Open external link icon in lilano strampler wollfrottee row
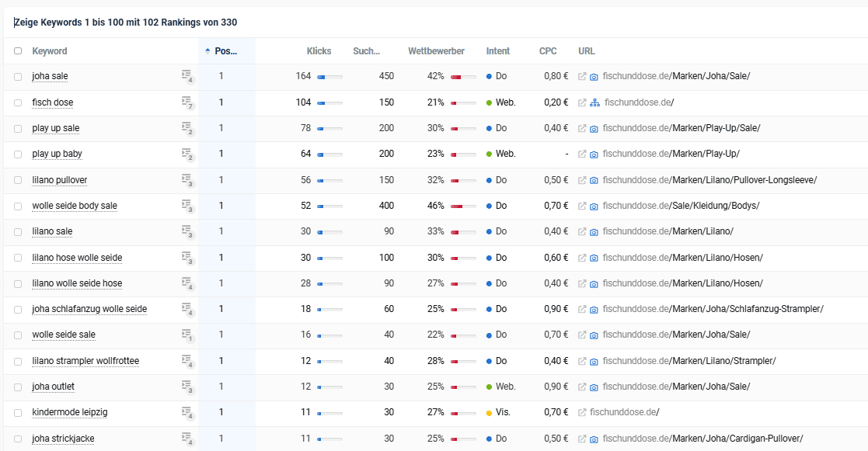 coord(582,361)
